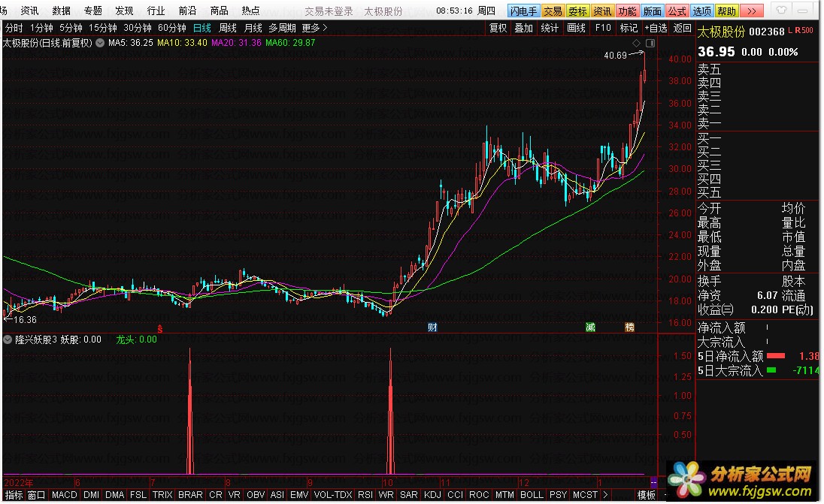Open the skin (shirt) icon in title bar
Screen dimensions: 824x504
click(781, 10)
